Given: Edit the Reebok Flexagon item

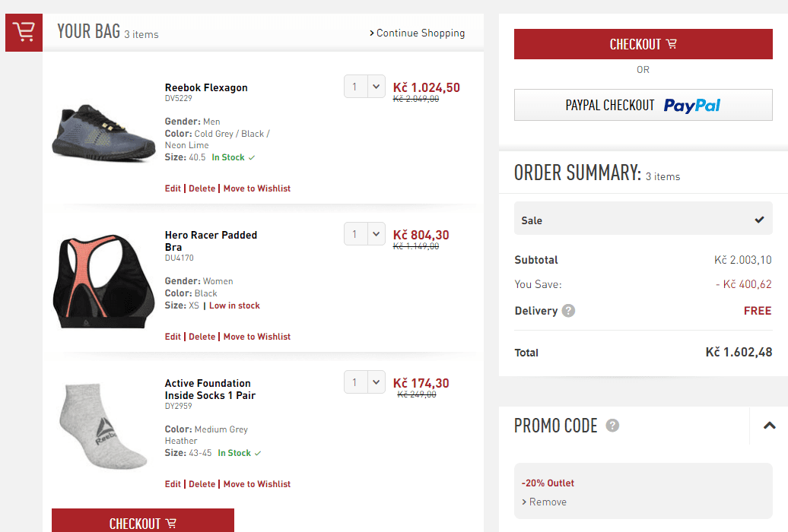Looking at the screenshot, I should 173,188.
